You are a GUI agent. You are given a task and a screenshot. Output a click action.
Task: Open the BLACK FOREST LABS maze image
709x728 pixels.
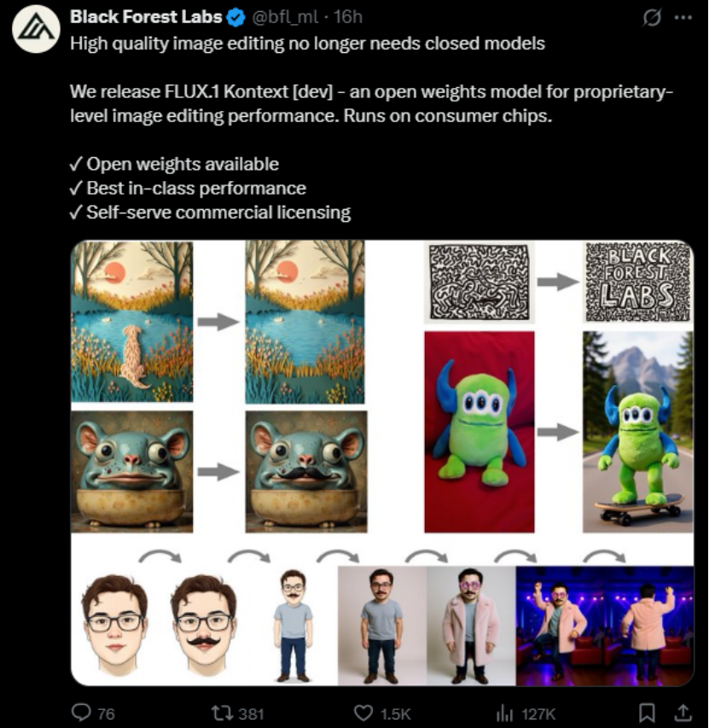[x=638, y=282]
